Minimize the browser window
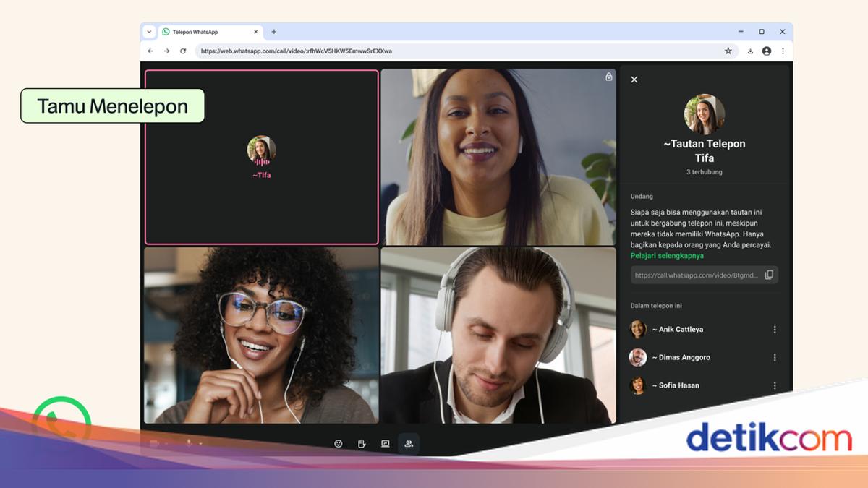Image resolution: width=868 pixels, height=488 pixels. pos(741,32)
